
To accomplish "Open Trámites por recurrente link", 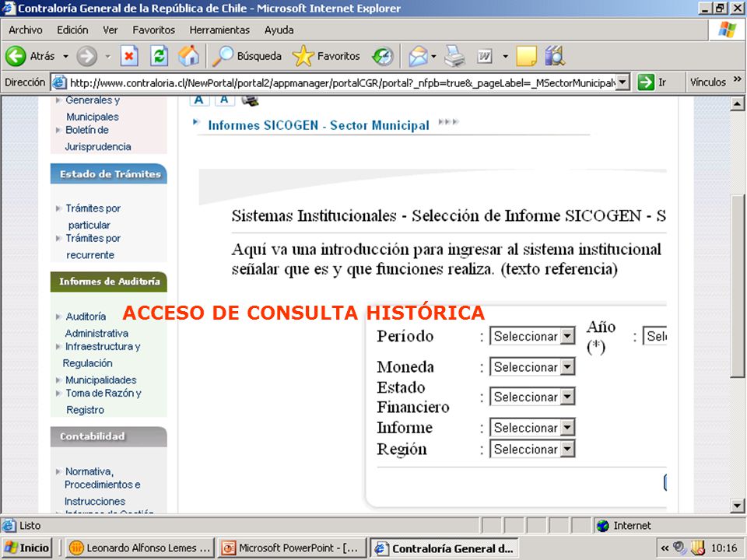I will coord(93,247).
